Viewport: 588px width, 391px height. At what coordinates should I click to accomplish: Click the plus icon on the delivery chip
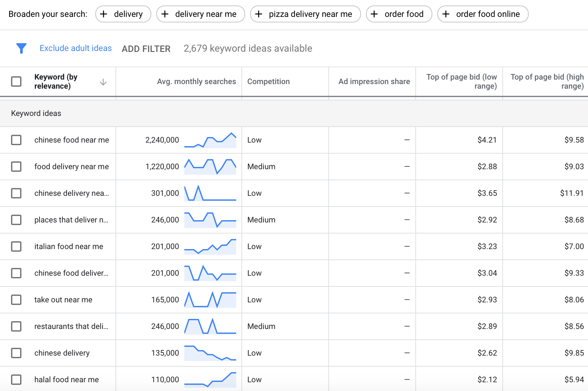click(104, 14)
